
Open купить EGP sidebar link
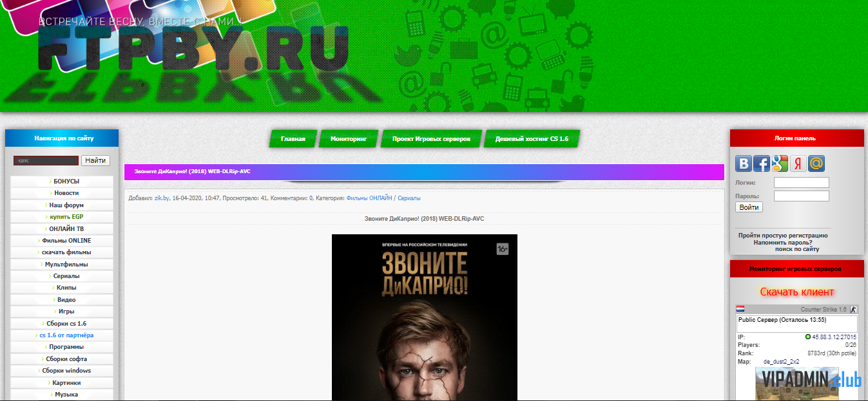[62, 217]
